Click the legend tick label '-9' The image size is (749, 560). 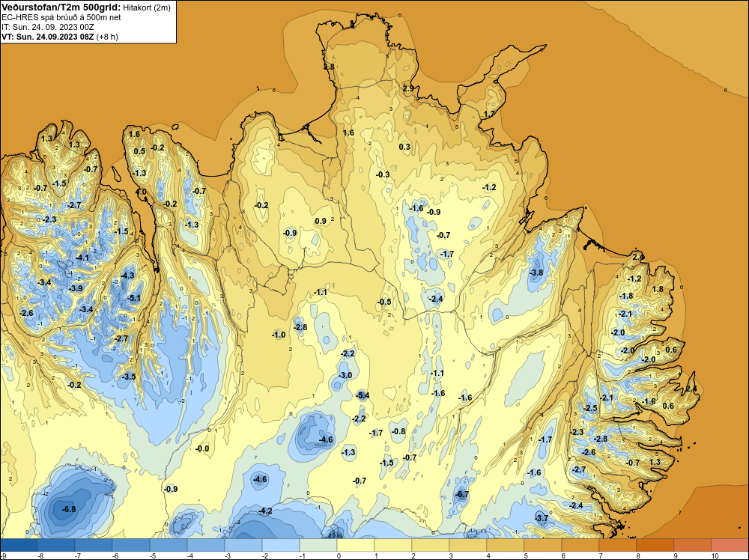(4, 556)
